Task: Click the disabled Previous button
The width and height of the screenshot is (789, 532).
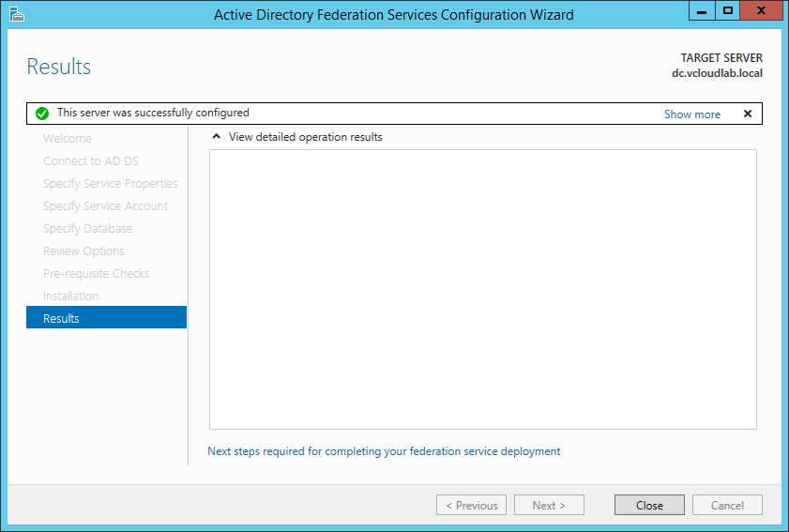Action: pyautogui.click(x=472, y=505)
